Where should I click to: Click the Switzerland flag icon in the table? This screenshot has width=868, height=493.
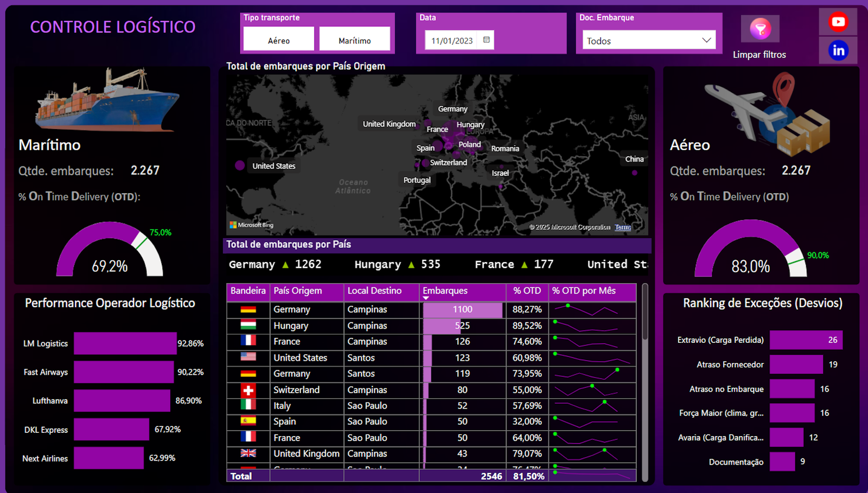click(x=248, y=389)
